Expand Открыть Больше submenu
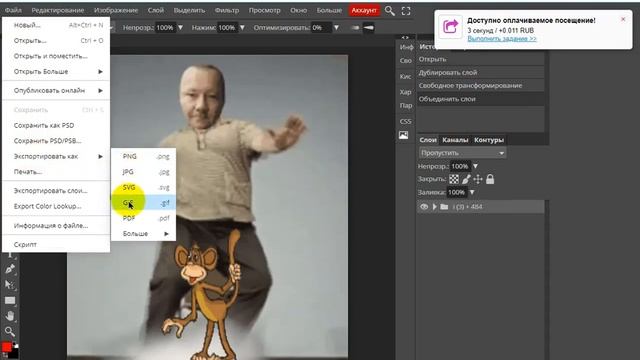The height and width of the screenshot is (360, 640). (x=56, y=71)
